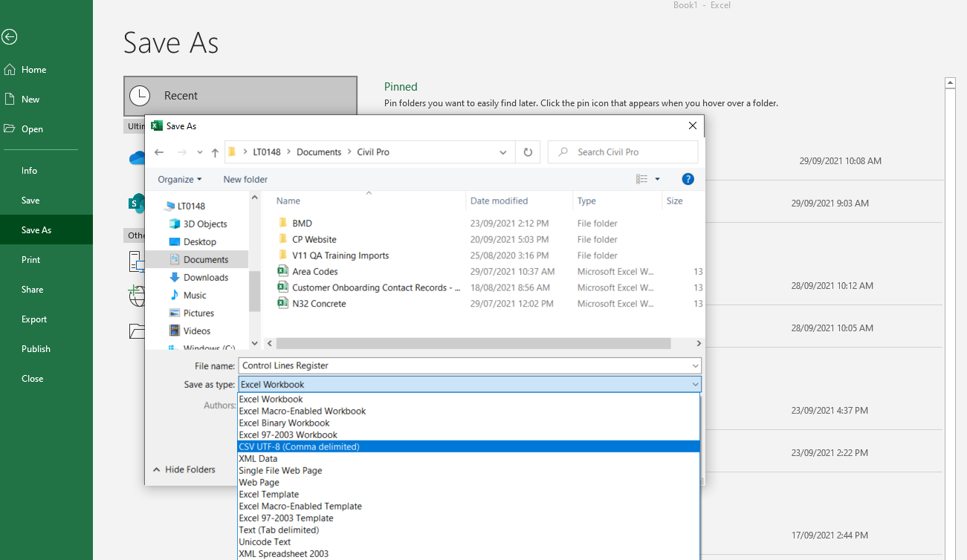Click the back arrow to exit Backstage
Viewport: 967px width, 560px height.
point(10,36)
